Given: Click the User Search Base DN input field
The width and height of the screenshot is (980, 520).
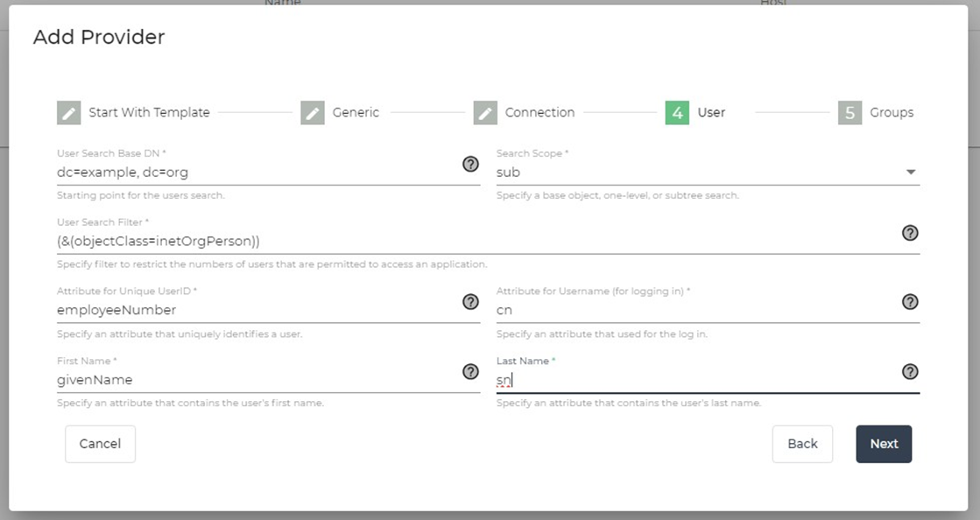Looking at the screenshot, I should (219, 172).
